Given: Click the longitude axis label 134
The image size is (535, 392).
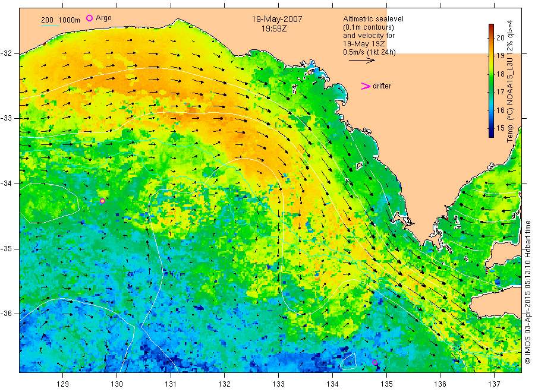Looking at the screenshot, I should pos(332,384).
